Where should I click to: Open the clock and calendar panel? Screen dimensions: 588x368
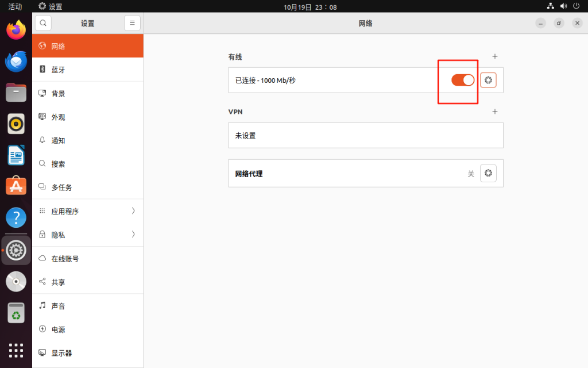pyautogui.click(x=310, y=7)
